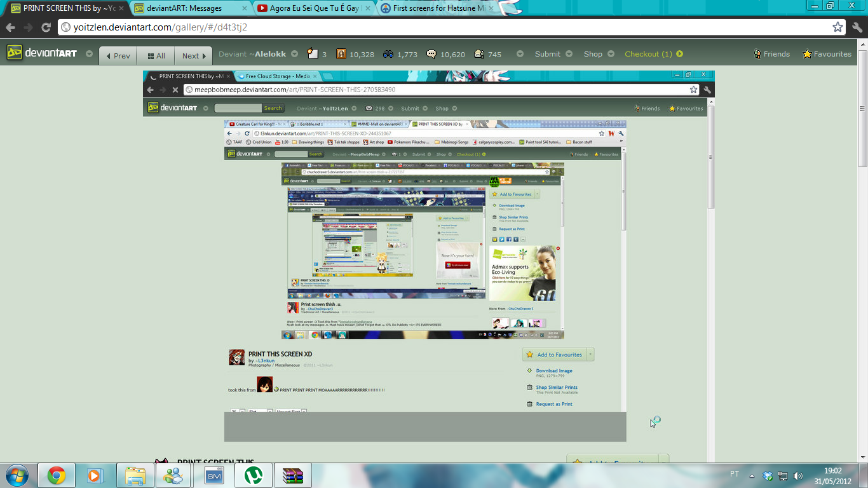868x488 pixels.
Task: Open the SM application from the taskbar
Action: [214, 475]
